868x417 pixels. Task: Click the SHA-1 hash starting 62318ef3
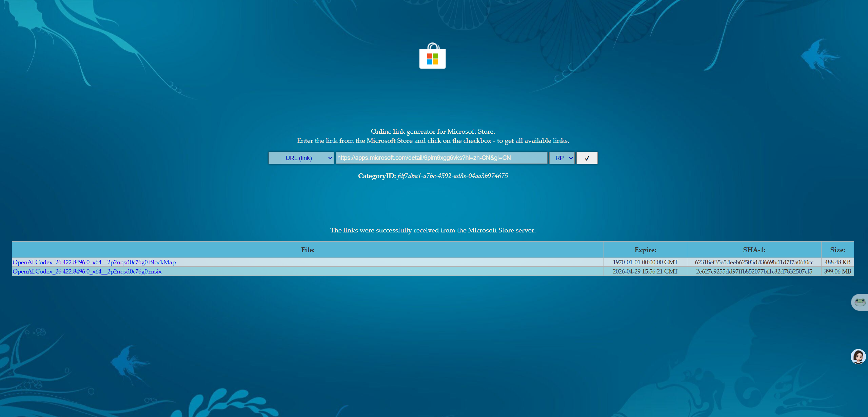[x=754, y=262]
